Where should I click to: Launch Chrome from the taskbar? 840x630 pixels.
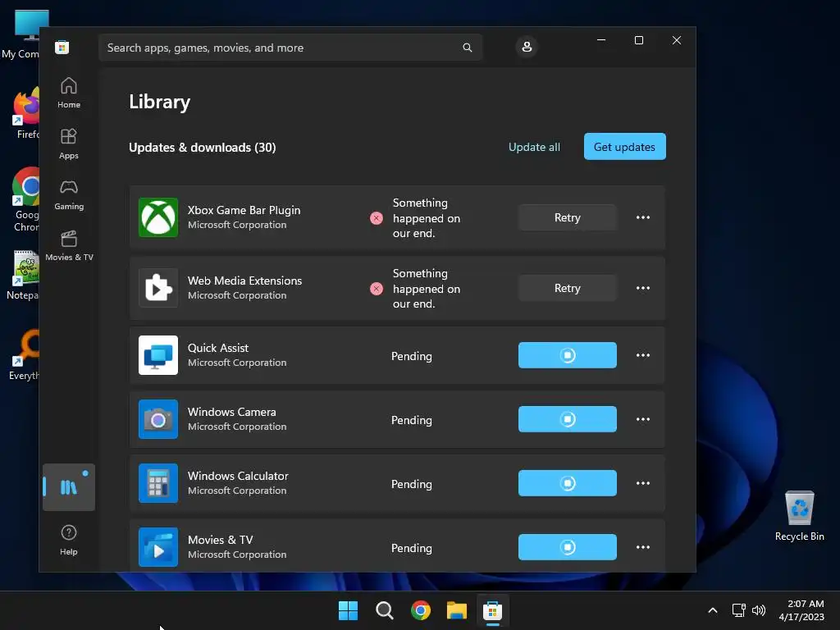(x=421, y=610)
